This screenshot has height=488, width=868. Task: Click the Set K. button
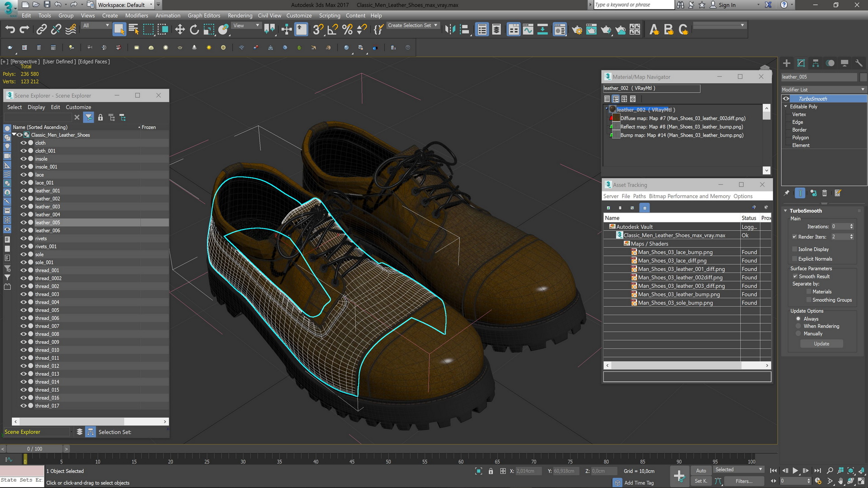pos(701,481)
